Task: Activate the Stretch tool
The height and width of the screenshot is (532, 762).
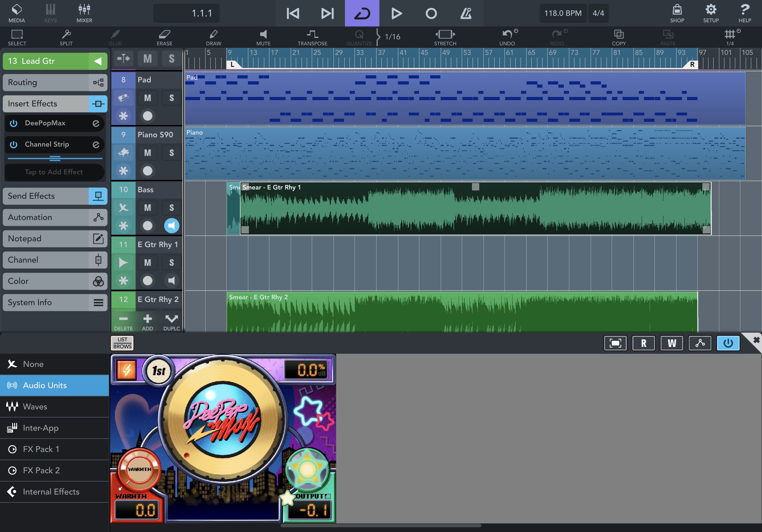Action: 445,38
